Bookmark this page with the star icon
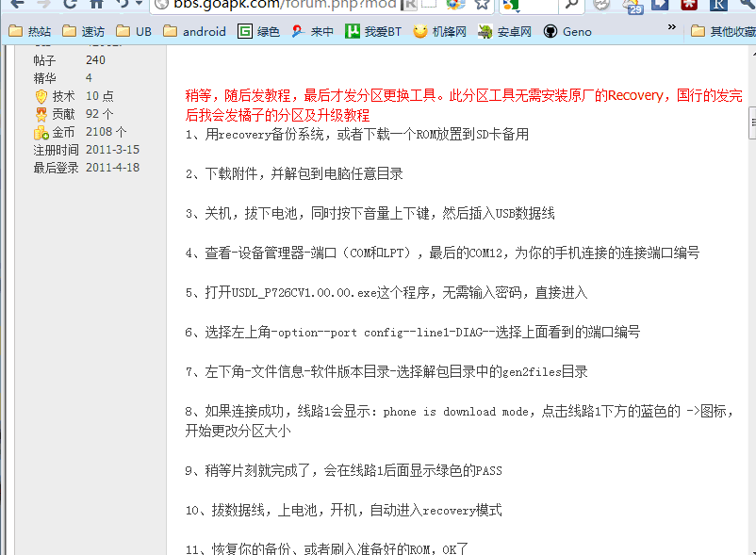The width and height of the screenshot is (756, 555). (481, 5)
